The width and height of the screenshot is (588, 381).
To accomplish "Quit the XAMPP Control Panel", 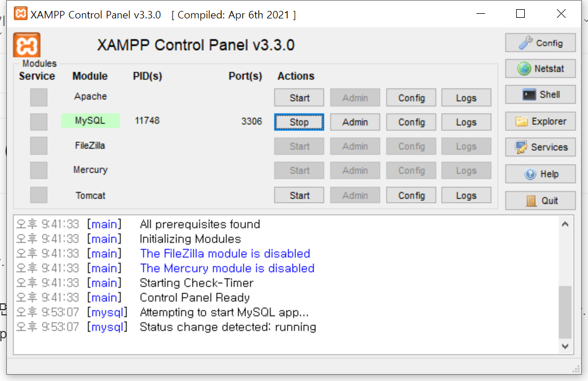I will [x=540, y=200].
